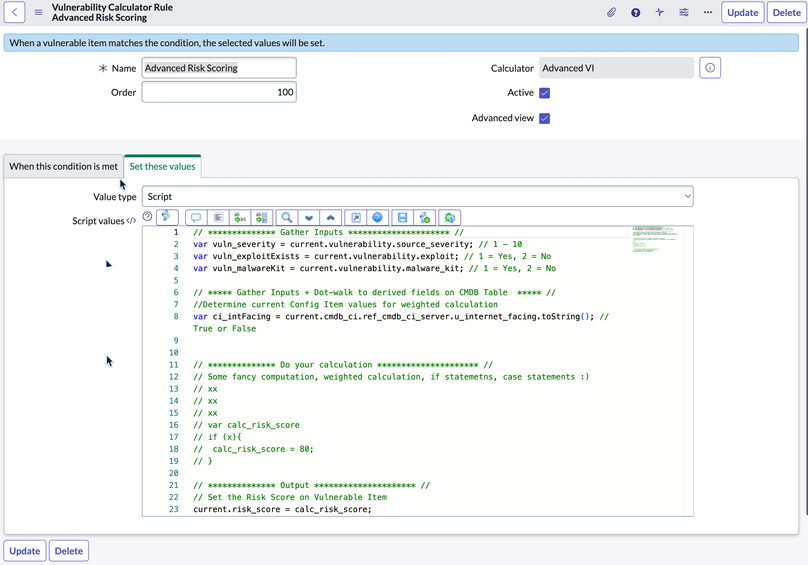Click the blue info message banner
The width and height of the screenshot is (808, 565).
tap(401, 43)
